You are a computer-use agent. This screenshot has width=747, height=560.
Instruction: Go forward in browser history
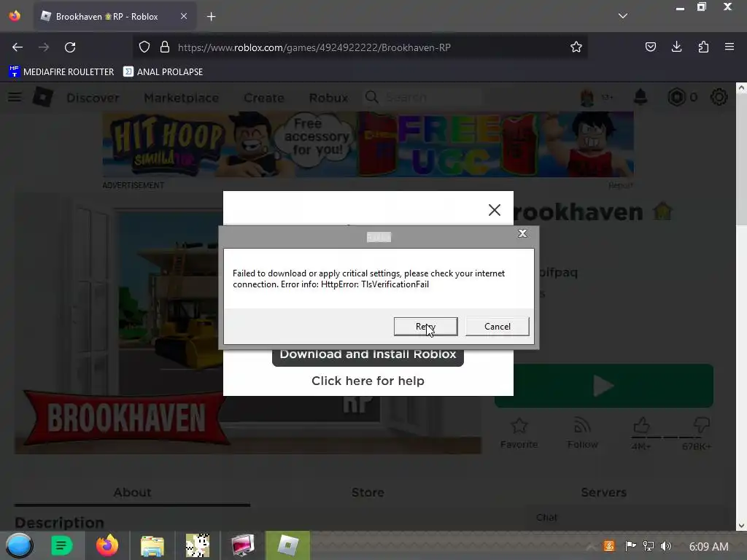44,47
